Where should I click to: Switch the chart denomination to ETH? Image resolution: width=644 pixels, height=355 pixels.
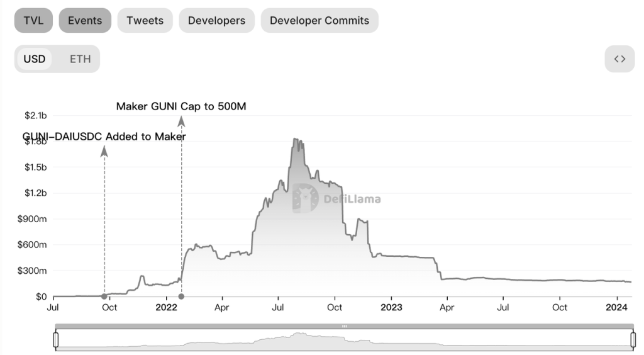pos(80,59)
